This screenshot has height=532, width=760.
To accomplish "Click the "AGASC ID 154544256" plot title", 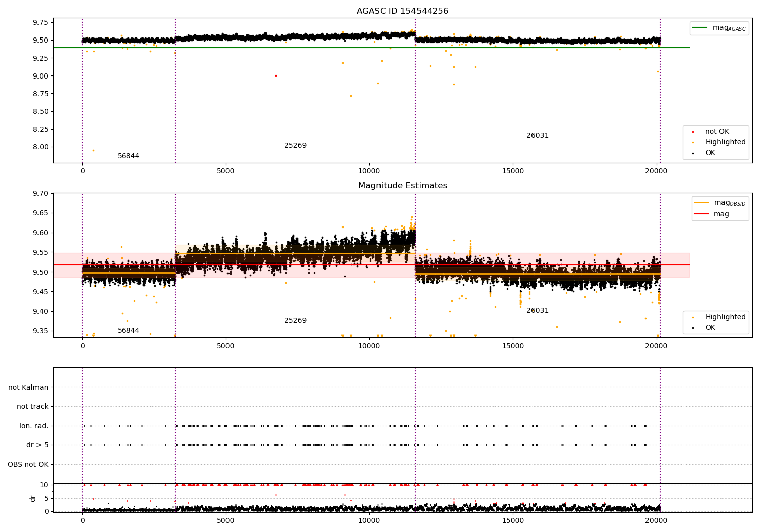I will coord(402,11).
